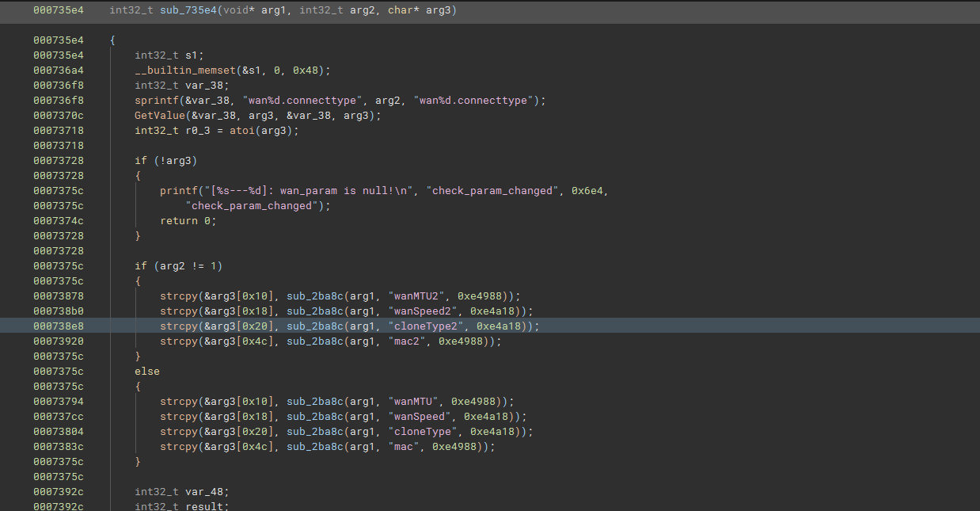
Task: Click the printf call
Action: (179, 190)
